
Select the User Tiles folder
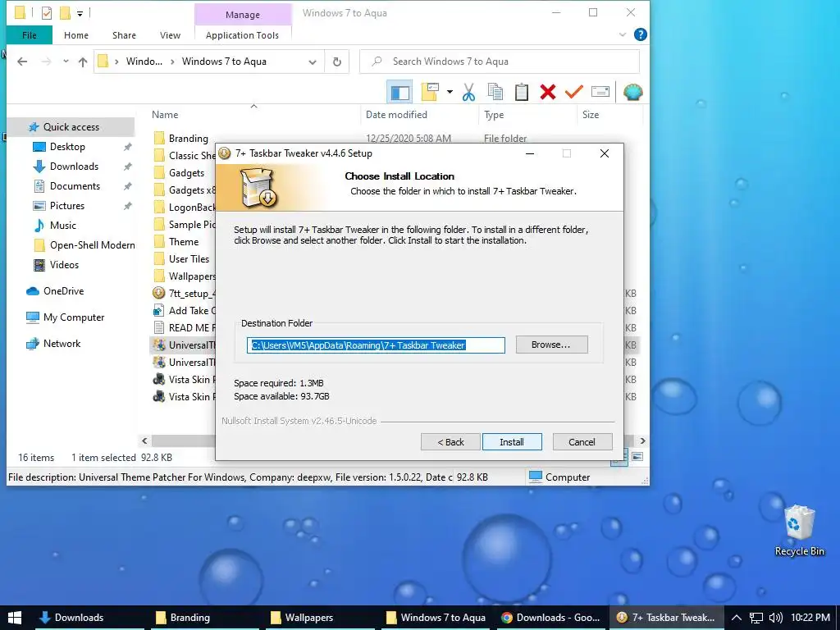pos(189,258)
